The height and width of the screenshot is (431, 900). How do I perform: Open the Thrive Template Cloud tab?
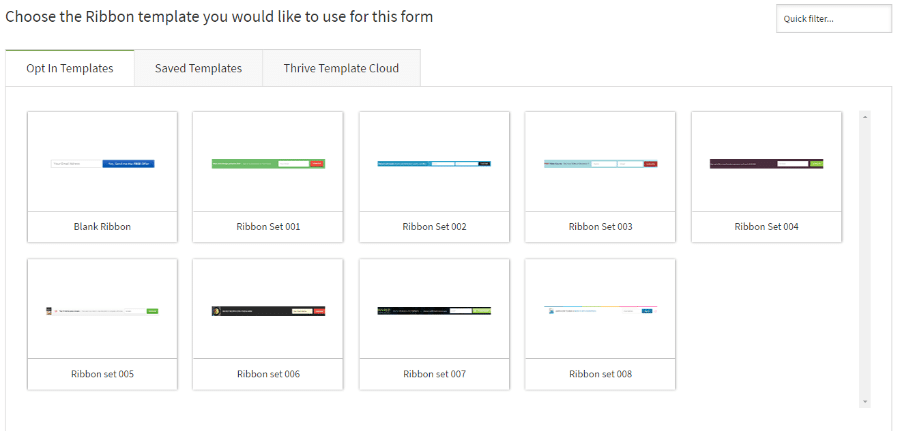coord(341,68)
